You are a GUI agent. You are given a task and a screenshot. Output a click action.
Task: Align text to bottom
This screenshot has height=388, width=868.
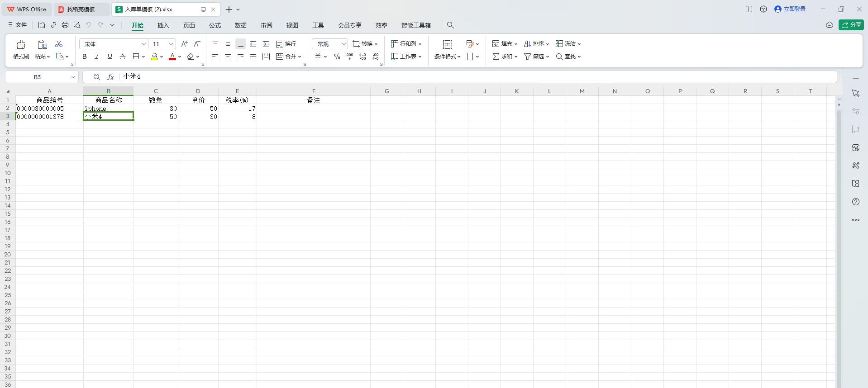click(241, 44)
